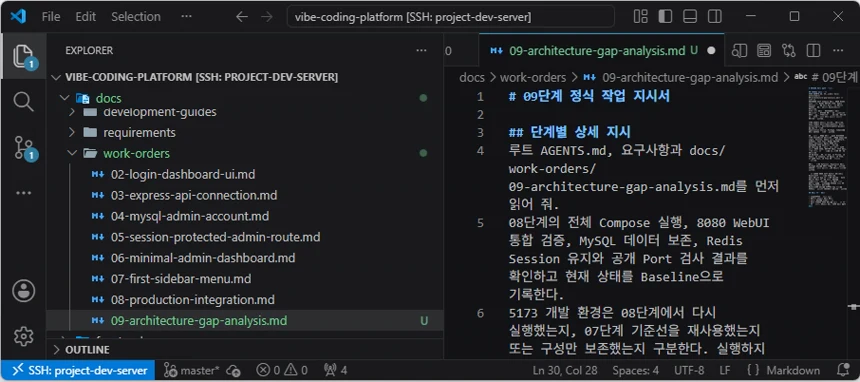This screenshot has height=382, width=860.
Task: Click SSH: project-dev-server remote indicator
Action: pyautogui.click(x=79, y=370)
